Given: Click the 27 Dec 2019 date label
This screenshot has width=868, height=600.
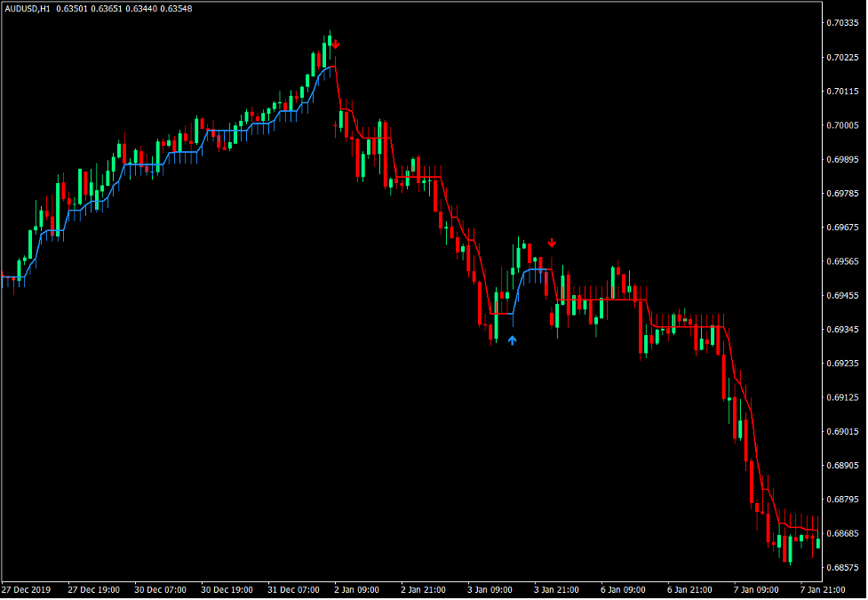Looking at the screenshot, I should [27, 589].
